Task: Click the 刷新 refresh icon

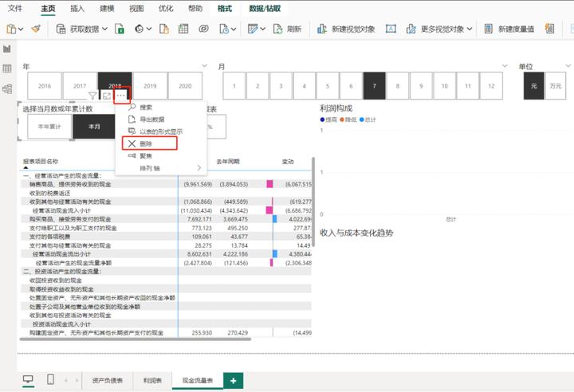Action: pyautogui.click(x=278, y=29)
